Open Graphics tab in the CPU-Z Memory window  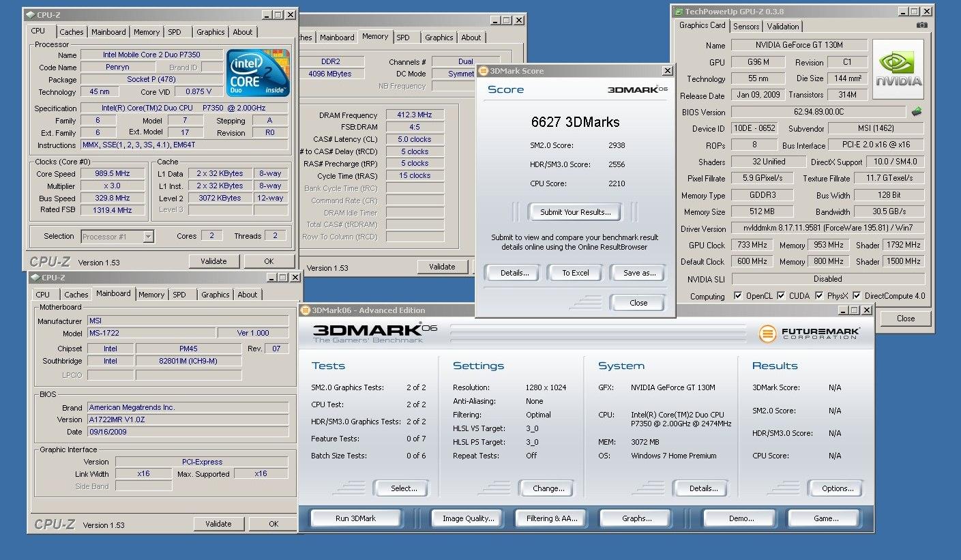pyautogui.click(x=439, y=38)
